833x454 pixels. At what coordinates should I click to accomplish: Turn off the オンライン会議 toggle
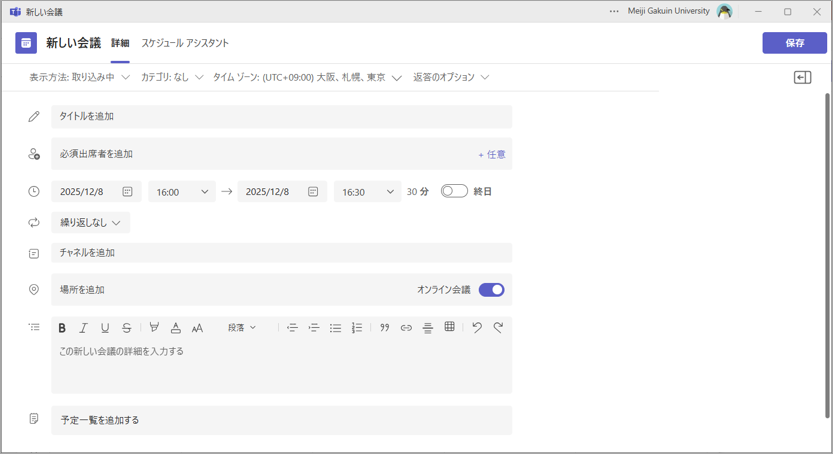click(491, 290)
